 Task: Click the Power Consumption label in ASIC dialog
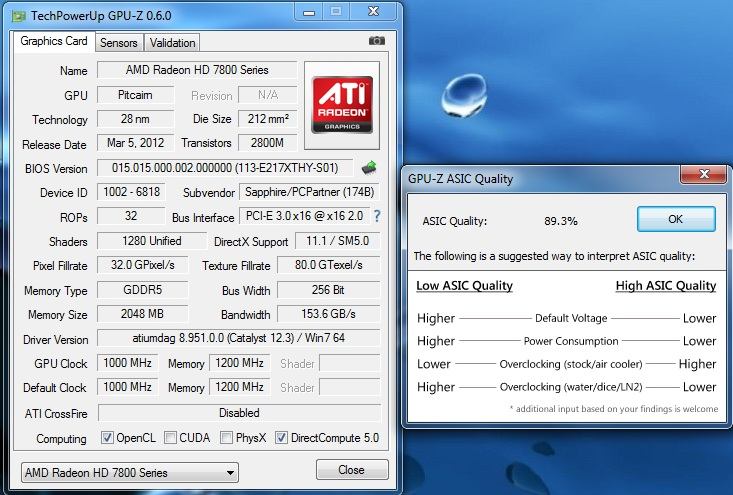571,341
